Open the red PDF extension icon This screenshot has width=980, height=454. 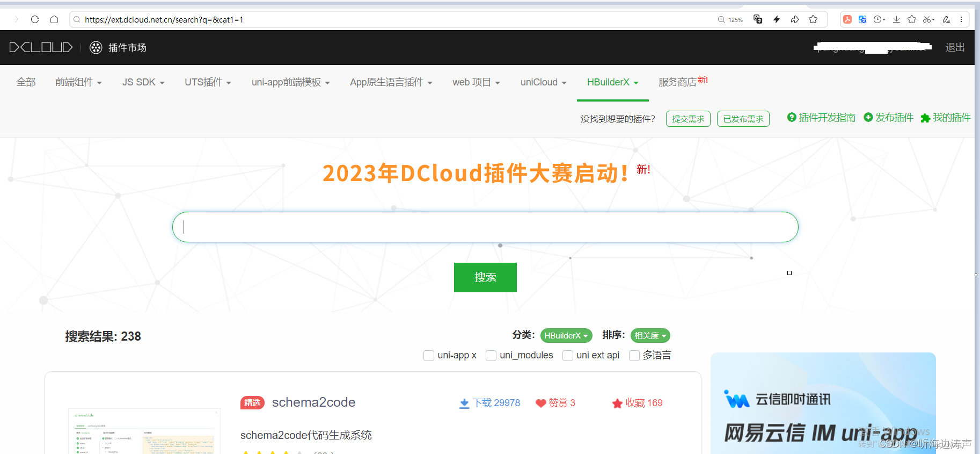[x=847, y=19]
